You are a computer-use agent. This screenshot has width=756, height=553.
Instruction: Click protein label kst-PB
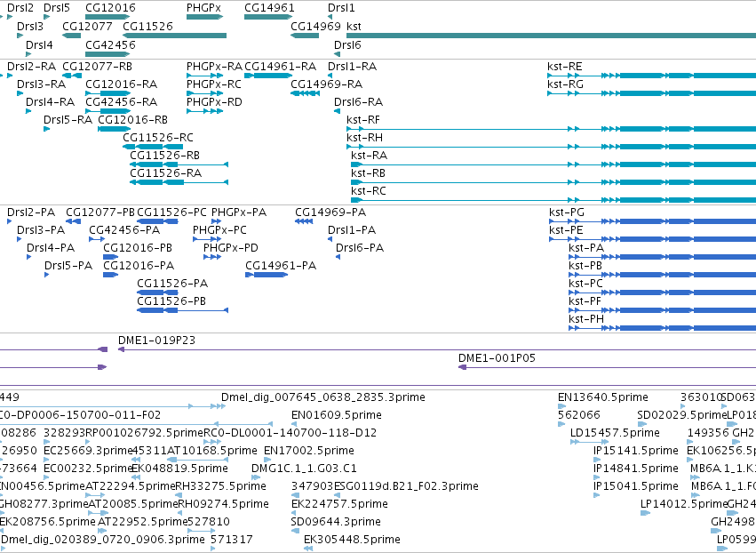click(x=585, y=266)
